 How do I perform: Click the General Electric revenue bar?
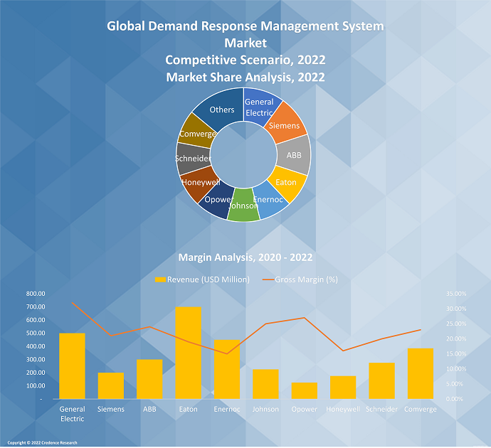click(72, 366)
